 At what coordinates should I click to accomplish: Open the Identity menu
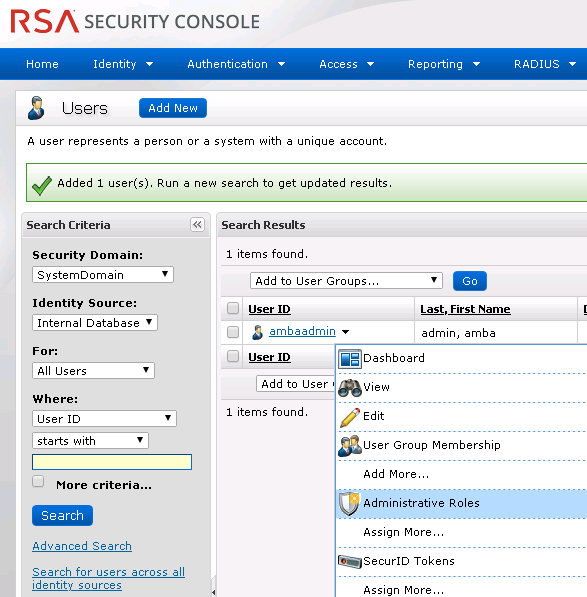(x=123, y=64)
